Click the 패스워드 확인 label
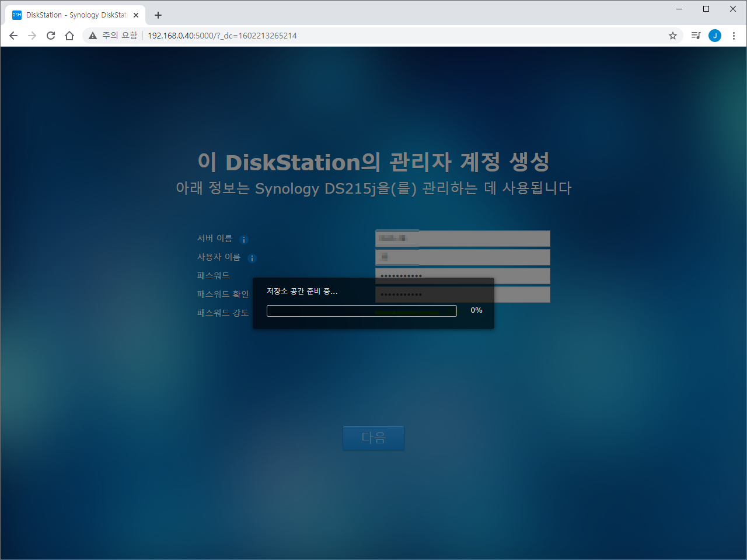747x560 pixels. pos(223,294)
